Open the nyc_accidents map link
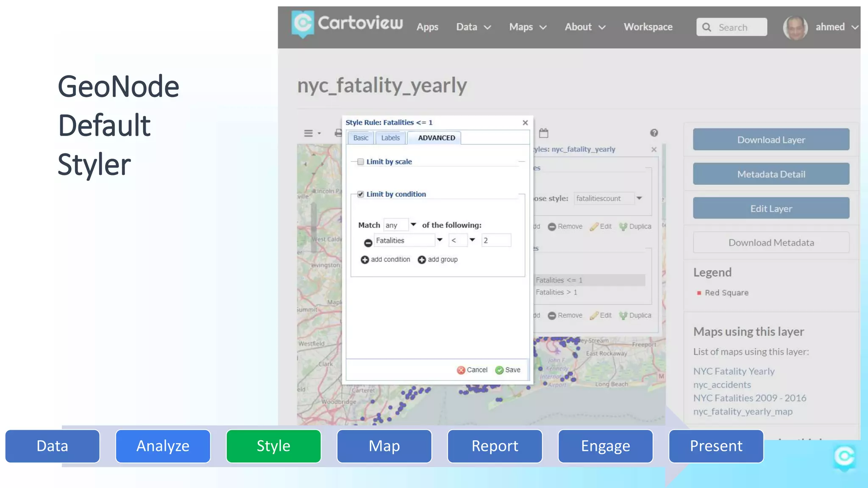 pos(722,385)
